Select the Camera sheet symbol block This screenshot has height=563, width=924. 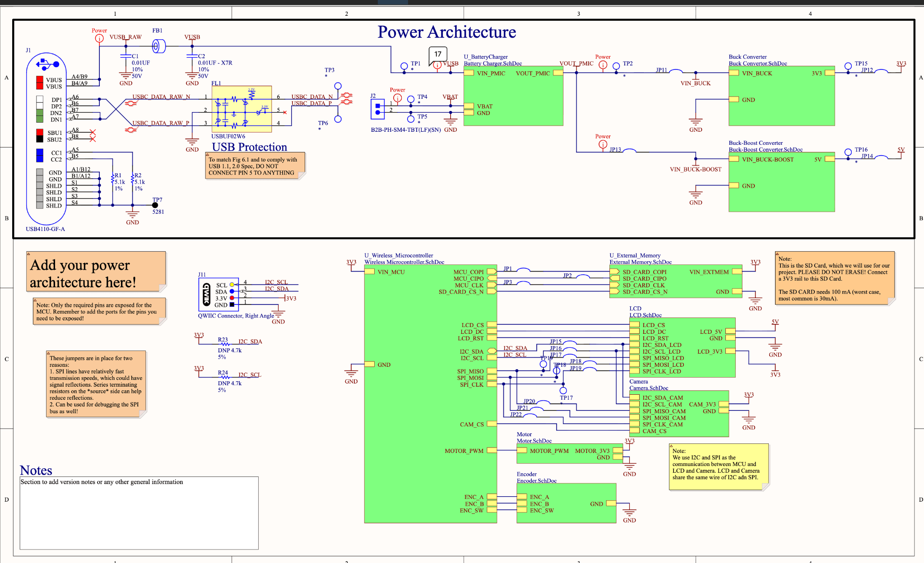(679, 414)
